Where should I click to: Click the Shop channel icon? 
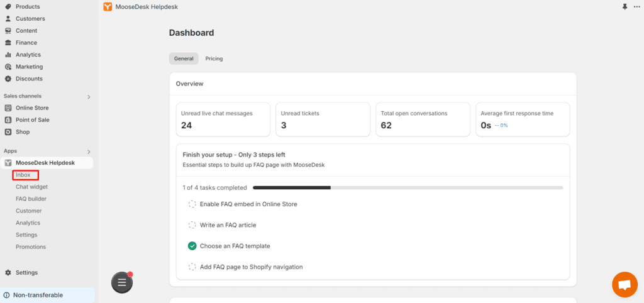point(8,132)
